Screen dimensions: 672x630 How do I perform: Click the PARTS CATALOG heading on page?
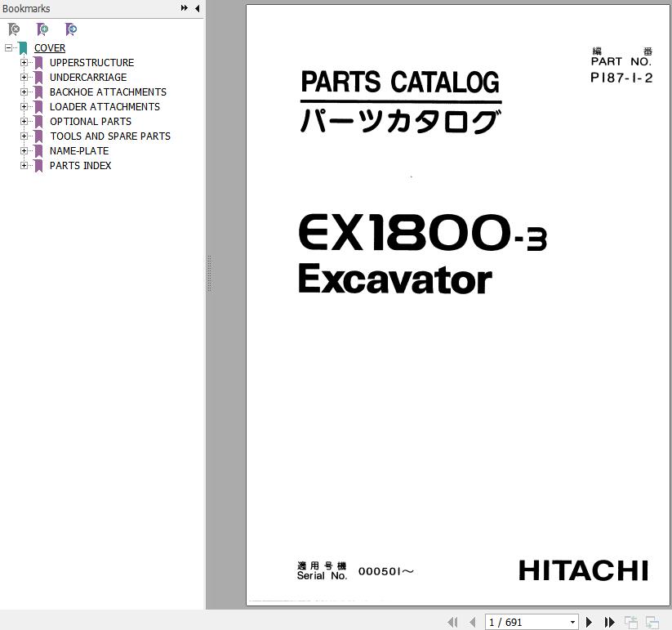click(400, 83)
